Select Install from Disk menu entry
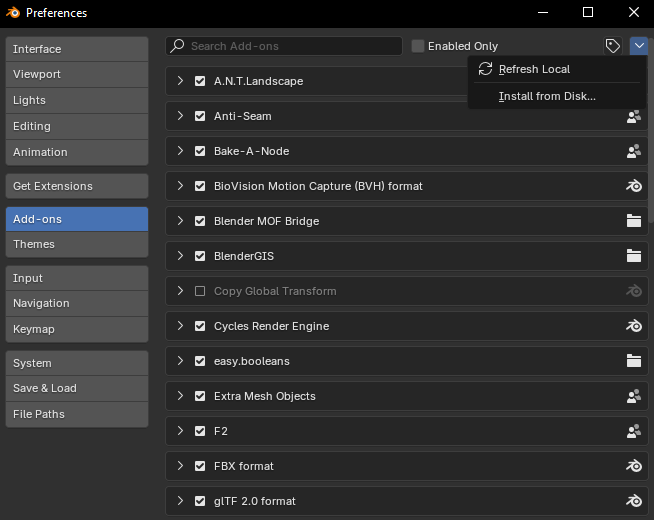654x520 pixels. (x=547, y=96)
